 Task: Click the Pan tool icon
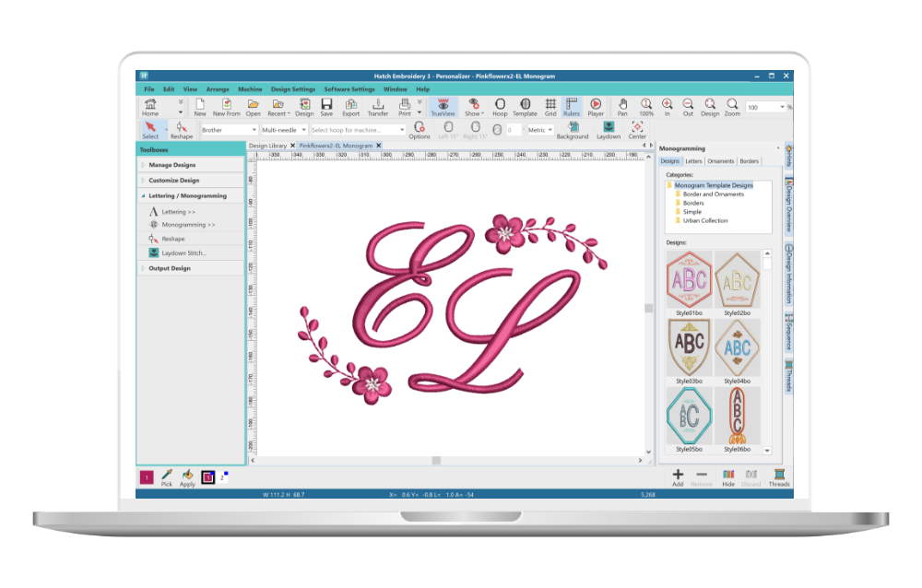point(624,104)
